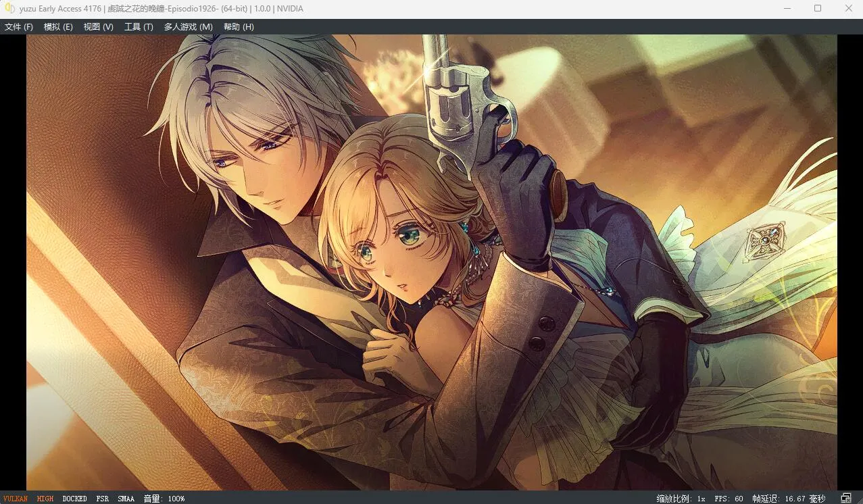Toggle the HIGH GPU accuracy setting
This screenshot has height=504, width=863.
pos(45,499)
